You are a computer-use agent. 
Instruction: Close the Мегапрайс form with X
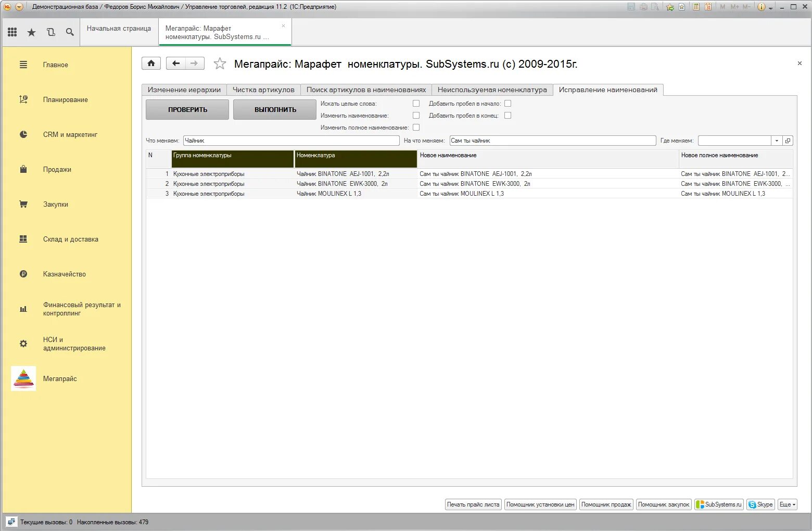click(800, 64)
